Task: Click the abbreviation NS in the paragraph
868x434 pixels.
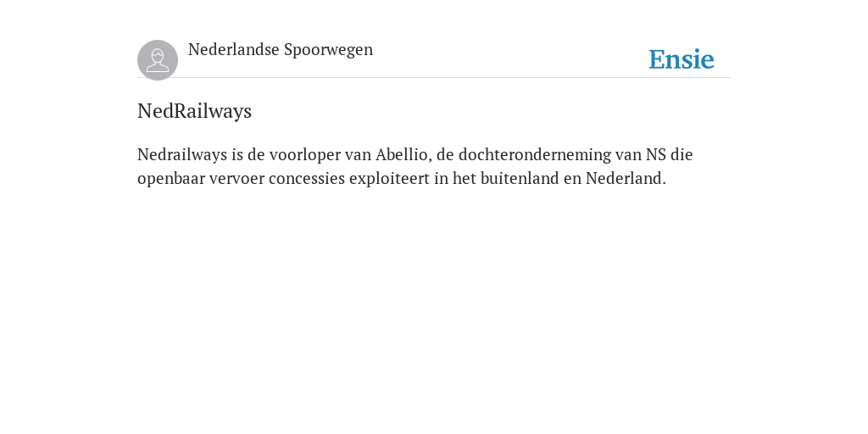Action: click(656, 154)
